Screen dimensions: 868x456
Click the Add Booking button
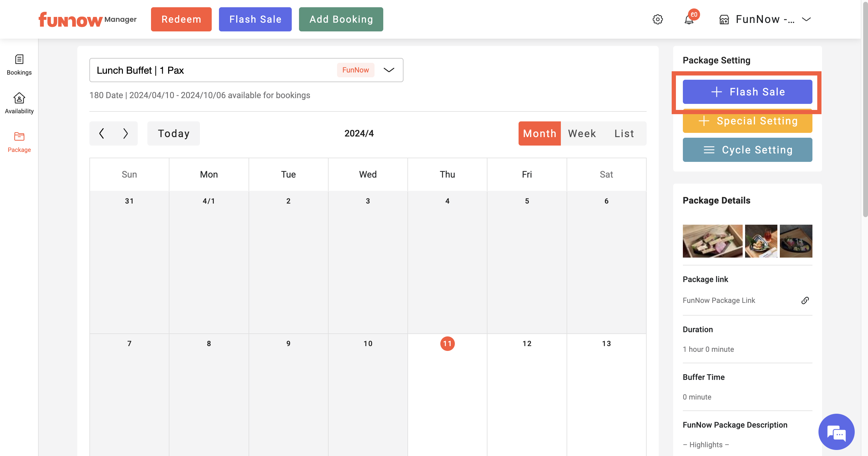[x=341, y=19]
